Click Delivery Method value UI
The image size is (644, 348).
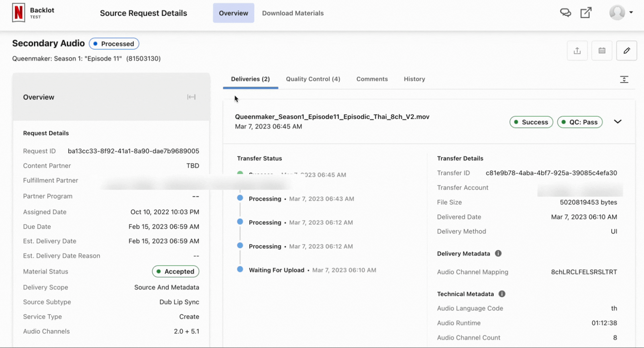click(x=614, y=231)
